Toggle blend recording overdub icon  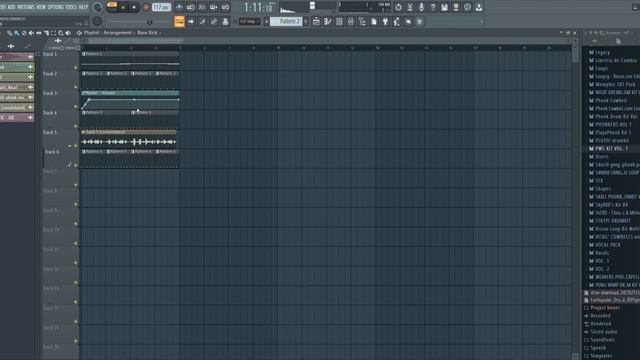tap(213, 7)
